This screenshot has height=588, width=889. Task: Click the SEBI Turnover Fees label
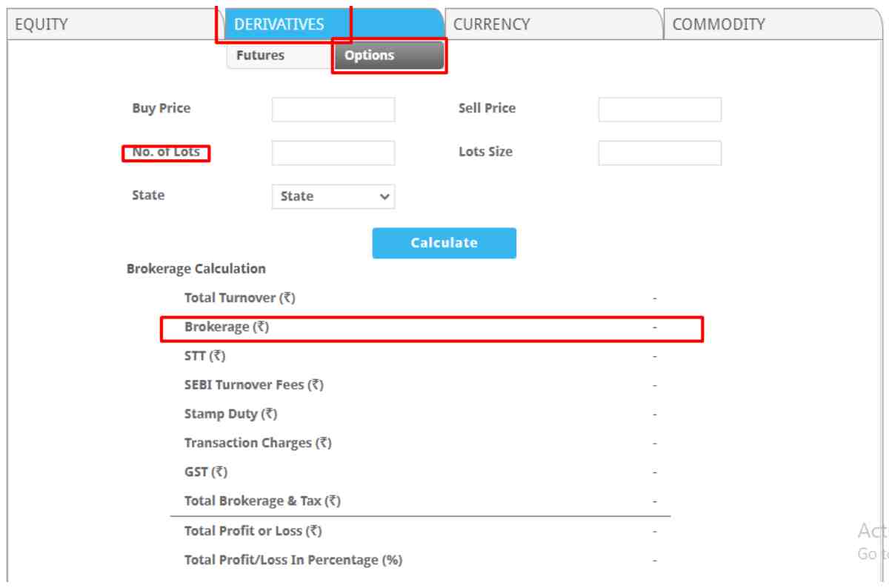(253, 385)
